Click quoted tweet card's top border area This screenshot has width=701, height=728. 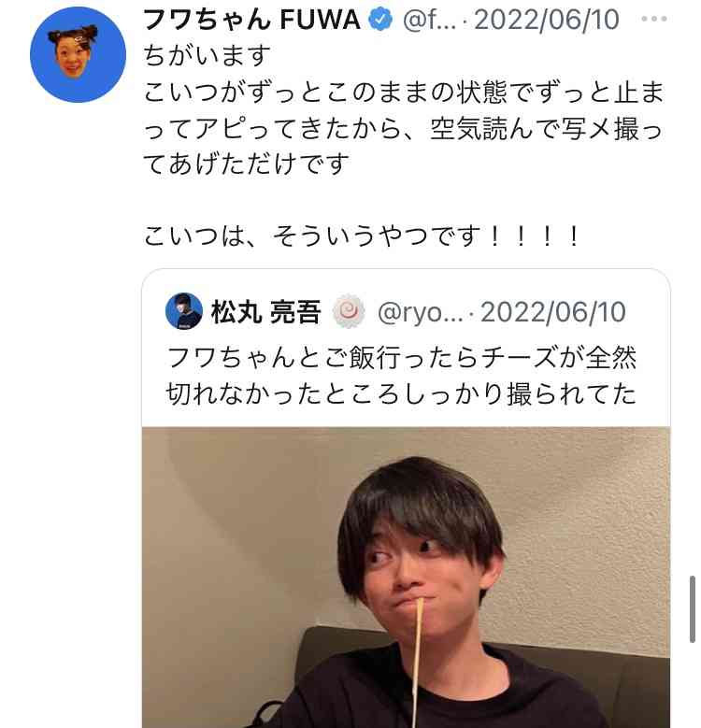pos(406,272)
